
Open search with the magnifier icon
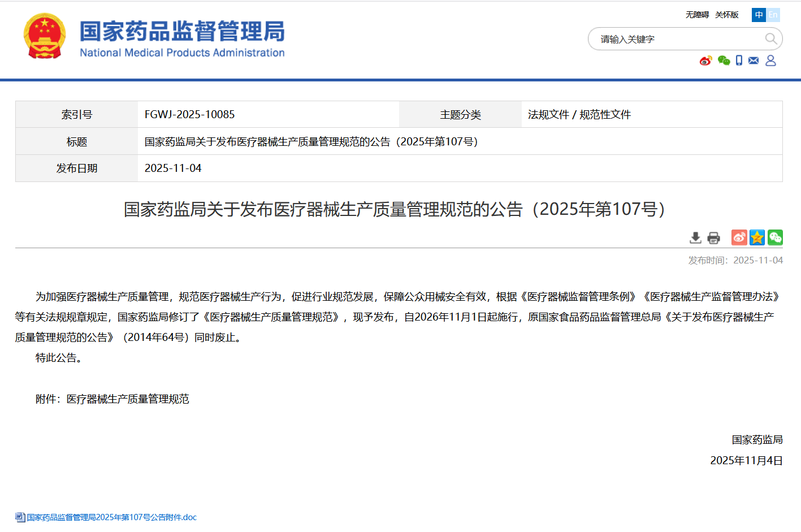pyautogui.click(x=771, y=38)
